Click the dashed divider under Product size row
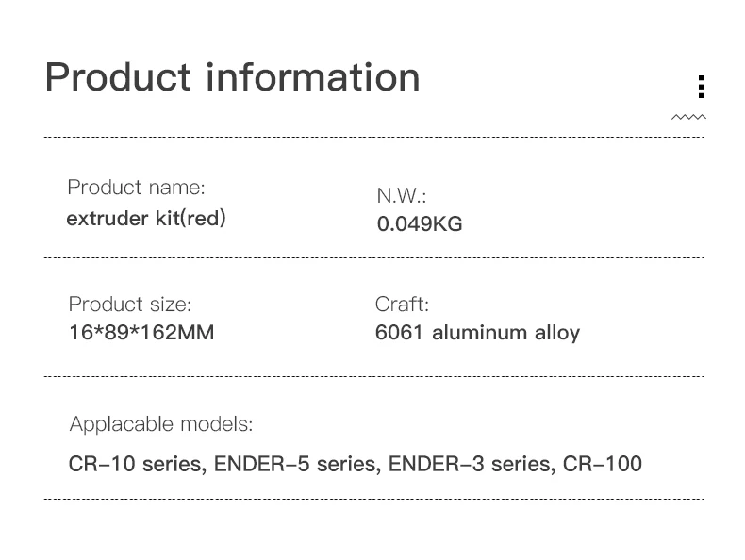 pyautogui.click(x=373, y=377)
